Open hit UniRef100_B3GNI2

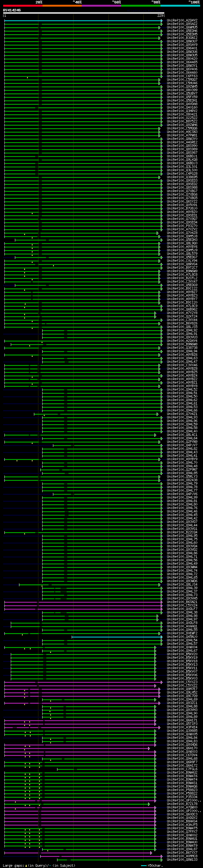pos(182,38)
